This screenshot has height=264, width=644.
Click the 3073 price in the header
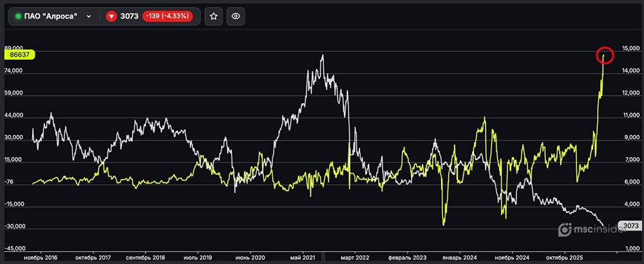pos(129,17)
